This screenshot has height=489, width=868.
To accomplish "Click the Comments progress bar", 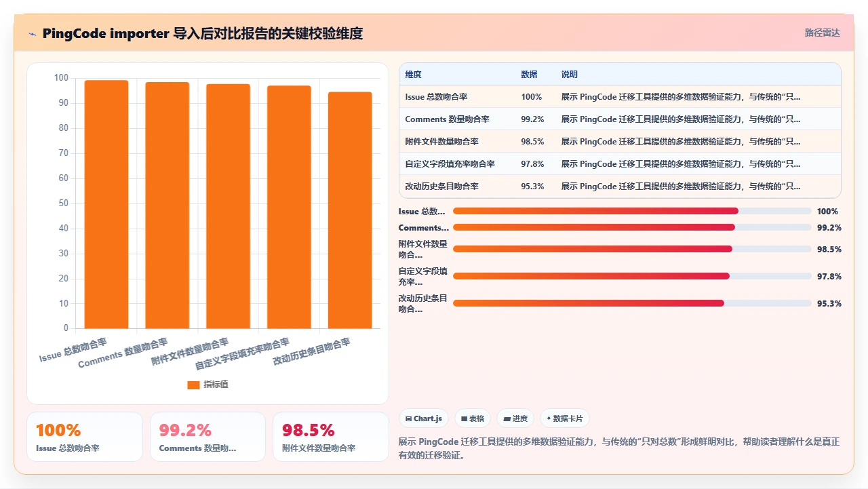I will tap(632, 227).
